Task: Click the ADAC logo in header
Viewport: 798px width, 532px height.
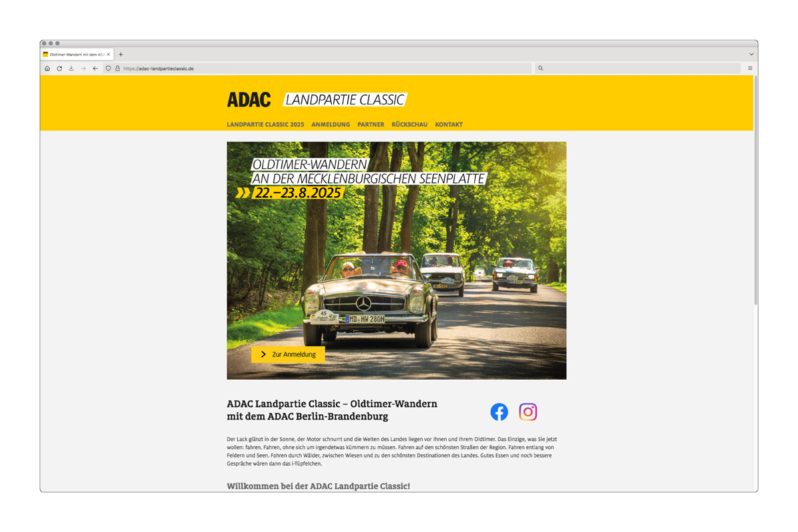Action: pos(249,100)
